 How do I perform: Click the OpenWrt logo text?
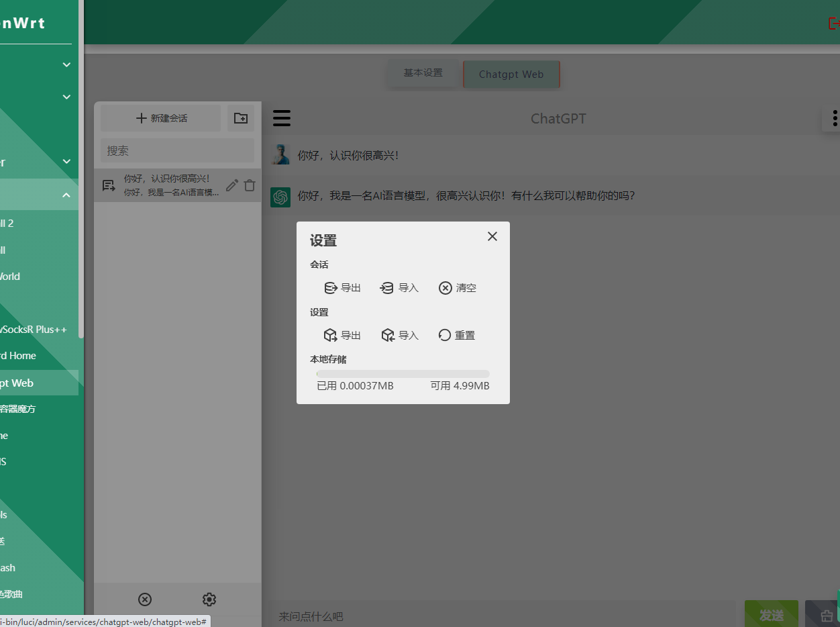point(22,23)
